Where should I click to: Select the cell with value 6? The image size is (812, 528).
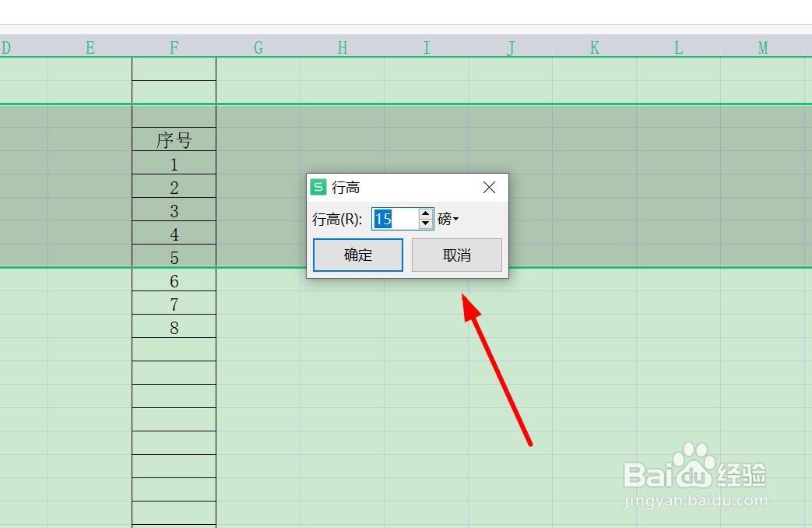174,280
